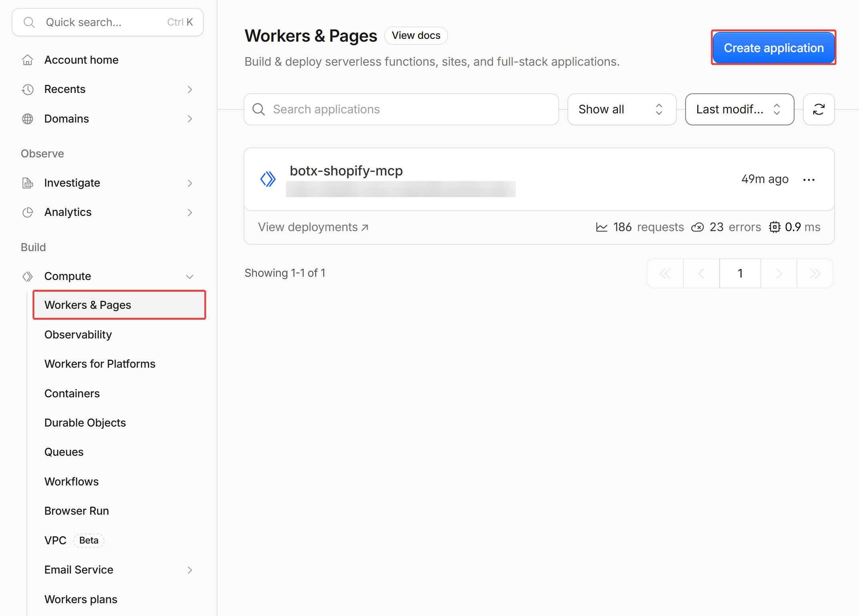Go to last page of results
The width and height of the screenshot is (859, 616).
tap(815, 274)
